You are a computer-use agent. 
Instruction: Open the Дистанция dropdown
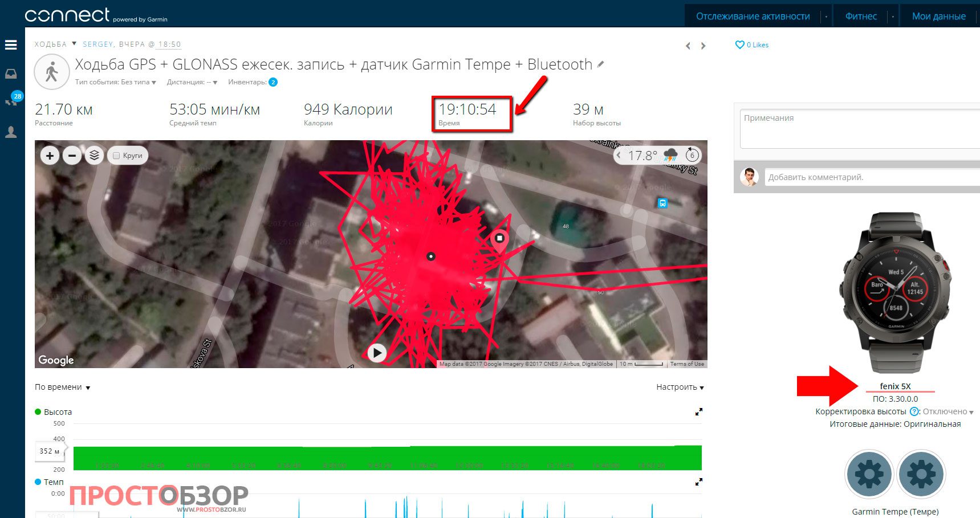(x=192, y=82)
